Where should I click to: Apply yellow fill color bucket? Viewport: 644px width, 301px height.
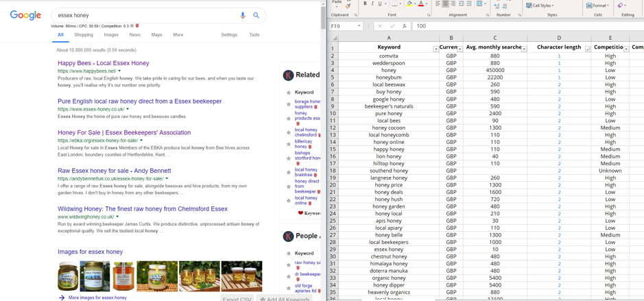[409, 3]
